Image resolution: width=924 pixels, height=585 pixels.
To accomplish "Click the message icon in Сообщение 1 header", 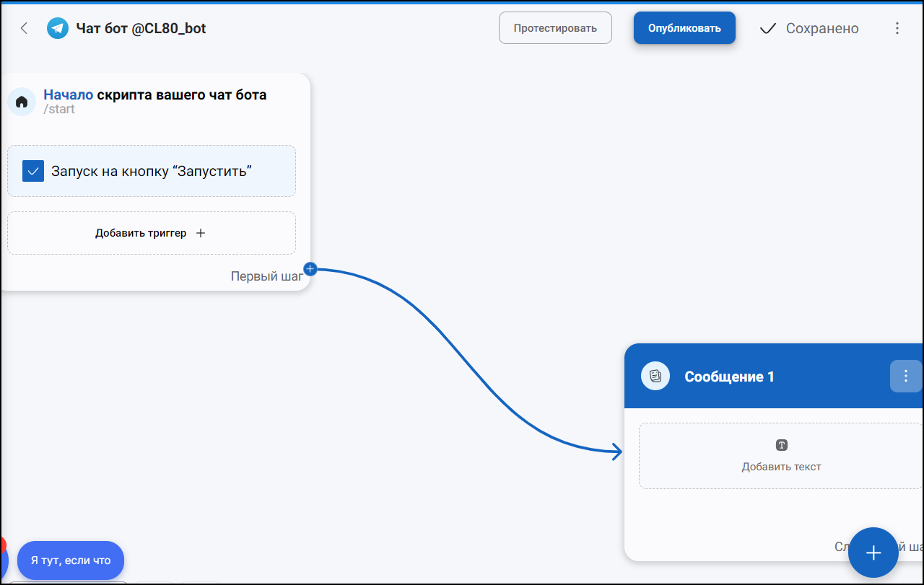I will 655,376.
